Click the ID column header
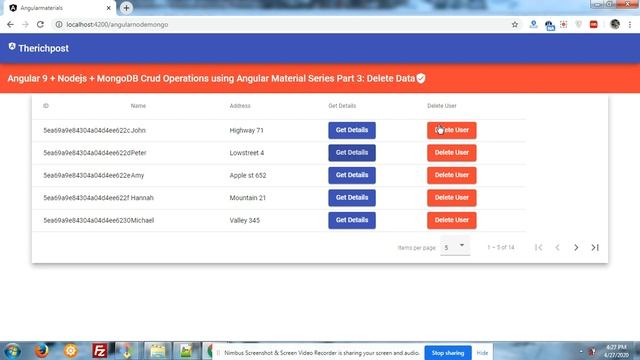 46,106
